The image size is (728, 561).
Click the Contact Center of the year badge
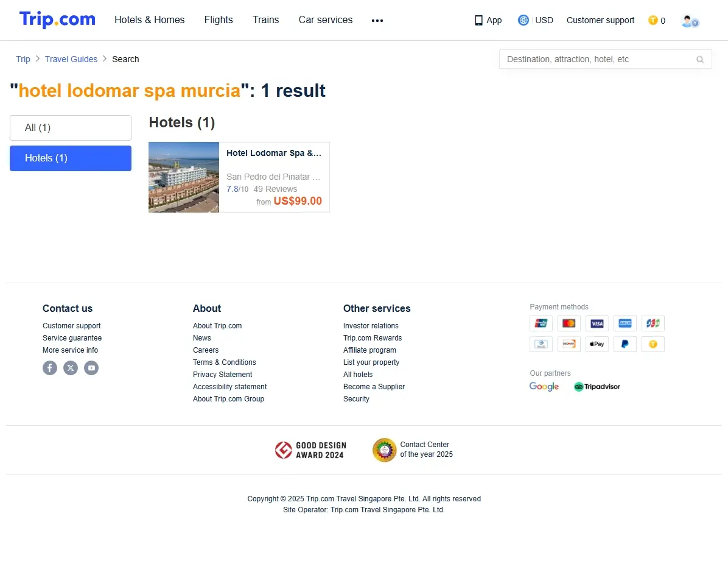point(413,450)
